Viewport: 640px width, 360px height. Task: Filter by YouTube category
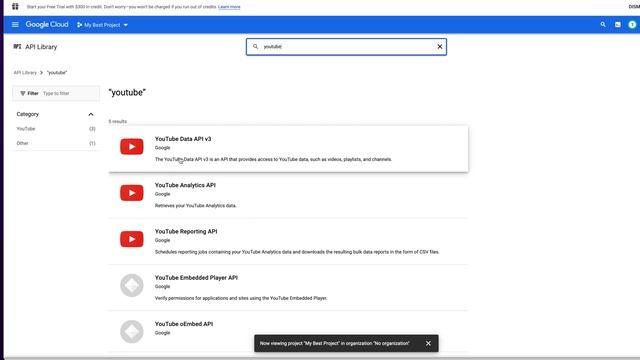(56, 129)
